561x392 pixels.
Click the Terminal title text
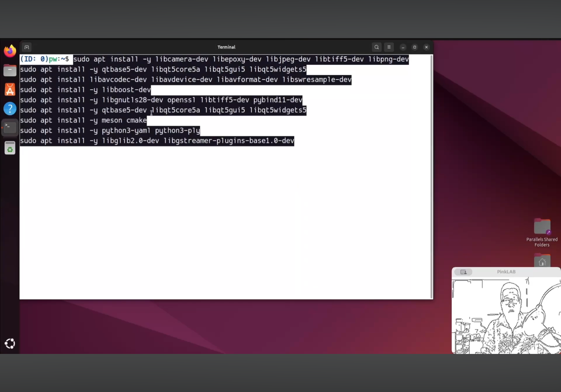click(226, 47)
